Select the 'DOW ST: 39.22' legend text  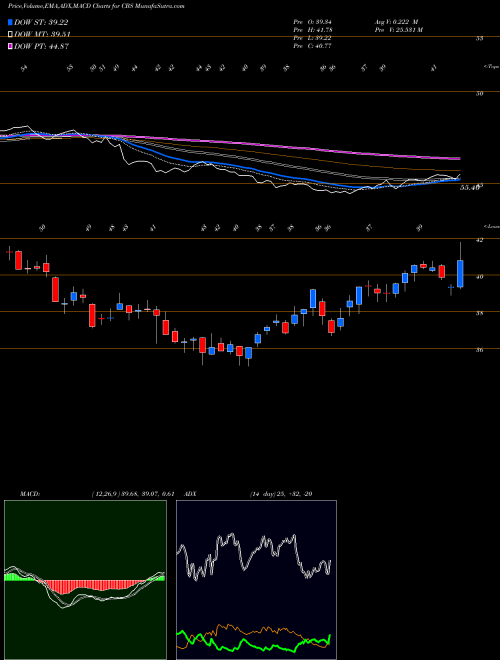[x=41, y=23]
